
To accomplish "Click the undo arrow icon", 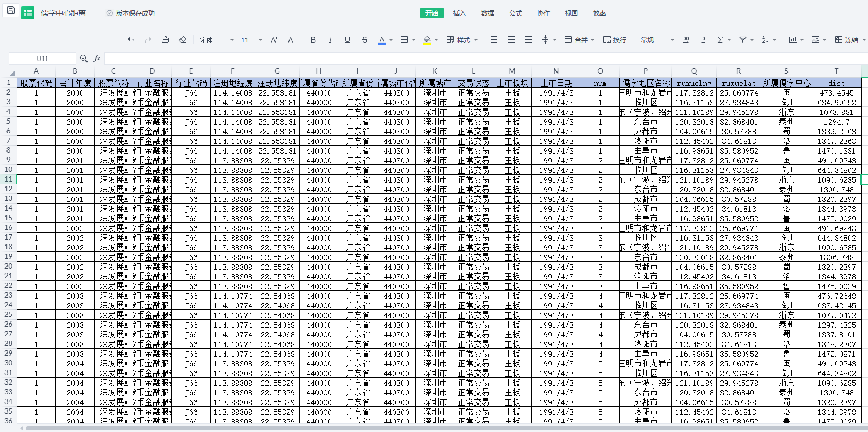I will coord(131,40).
